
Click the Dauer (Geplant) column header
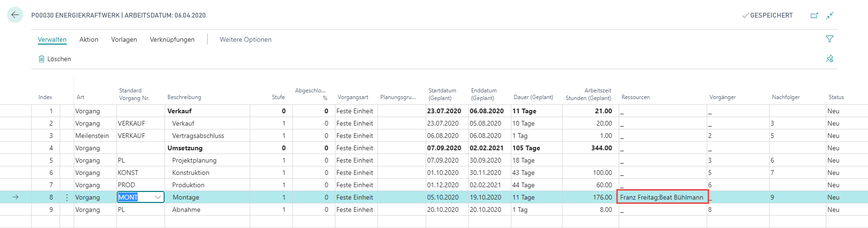pyautogui.click(x=533, y=97)
